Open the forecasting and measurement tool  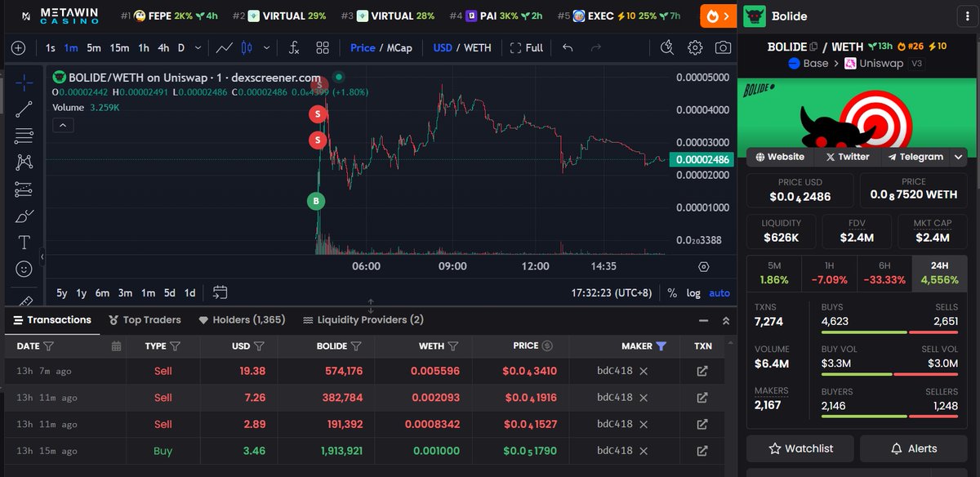click(x=24, y=189)
